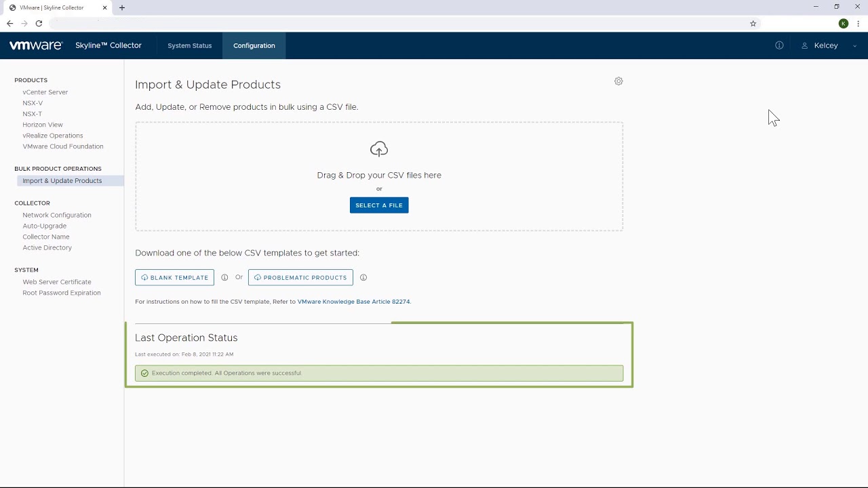868x488 pixels.
Task: Open Active Directory settings
Action: (x=47, y=247)
